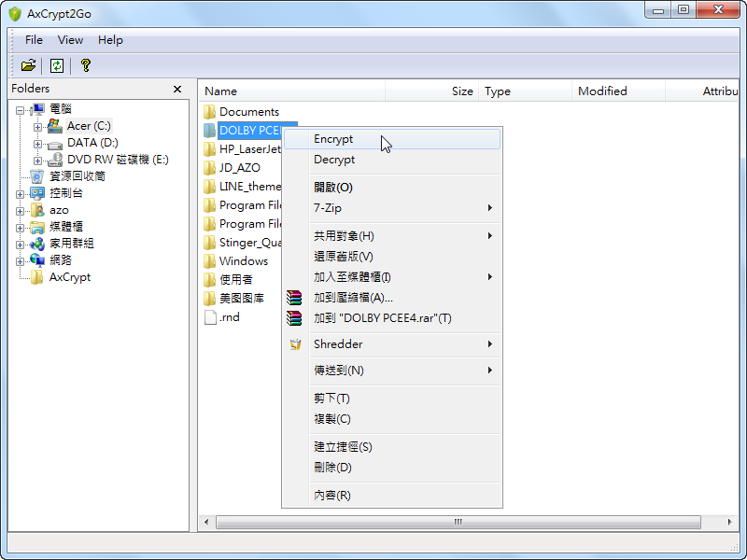Choose Decrypt from the context menu

(x=391, y=160)
